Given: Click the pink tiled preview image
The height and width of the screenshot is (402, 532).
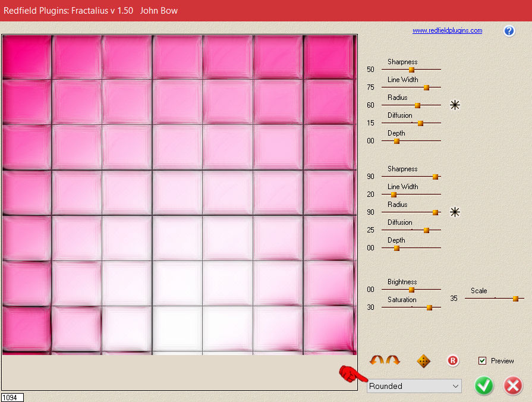Looking at the screenshot, I should (x=180, y=195).
